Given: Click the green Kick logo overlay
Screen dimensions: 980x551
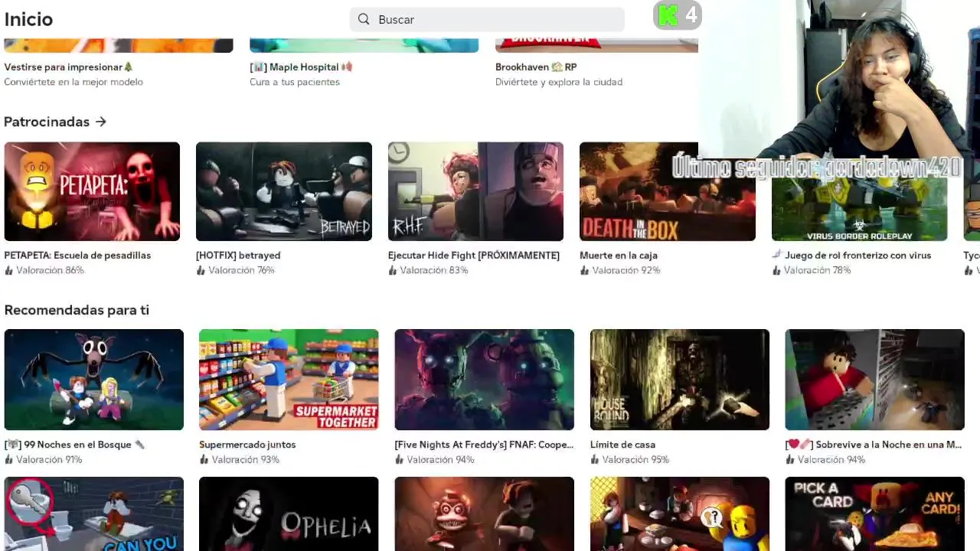Looking at the screenshot, I should (668, 15).
